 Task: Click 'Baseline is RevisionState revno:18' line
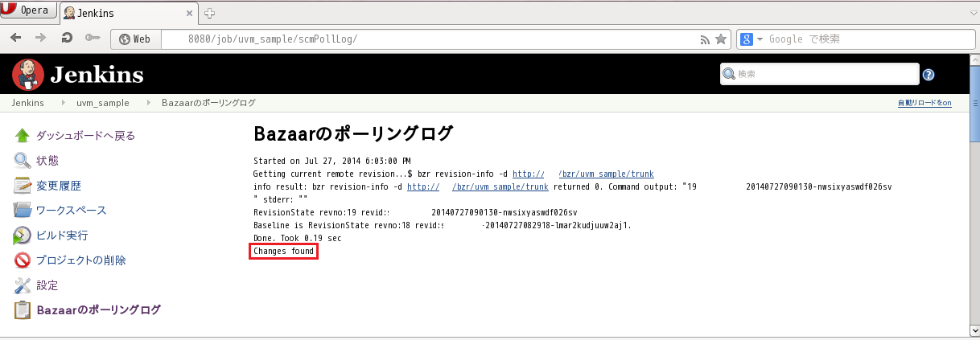pos(443,226)
